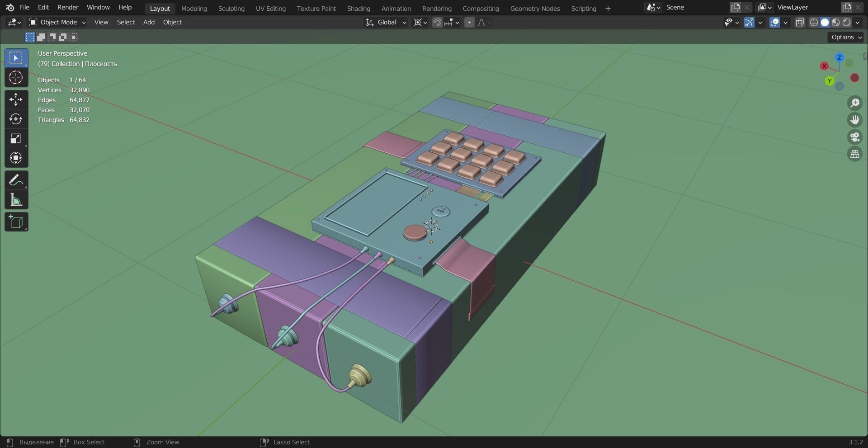The width and height of the screenshot is (868, 448).
Task: Select the Move tool
Action: [16, 100]
